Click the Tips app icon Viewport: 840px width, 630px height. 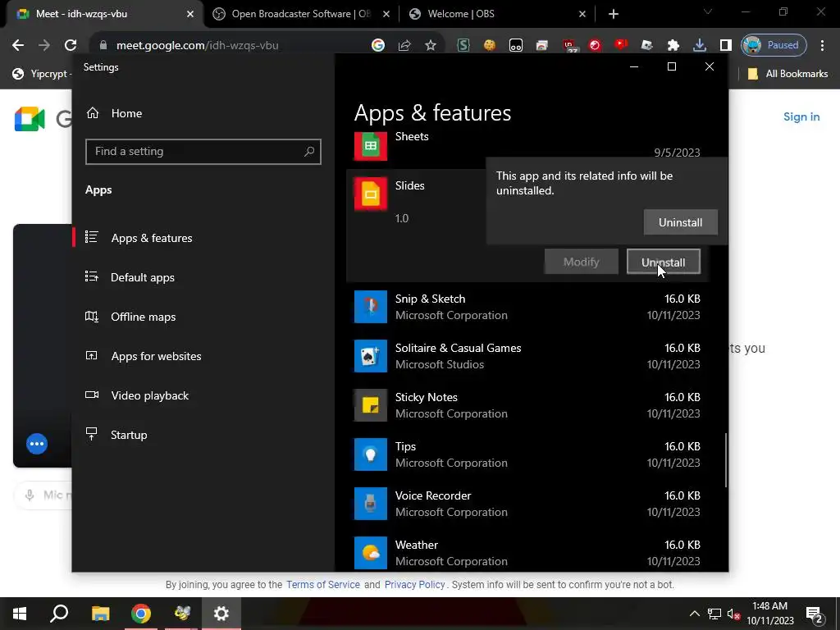[370, 454]
